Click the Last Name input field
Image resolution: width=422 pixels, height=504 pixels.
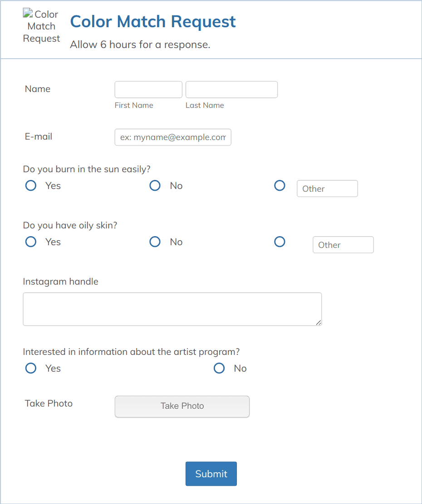coord(231,89)
